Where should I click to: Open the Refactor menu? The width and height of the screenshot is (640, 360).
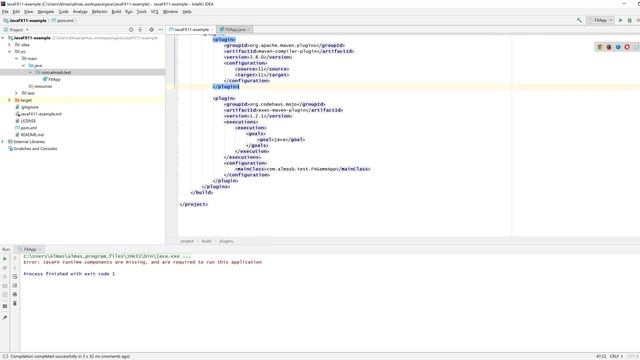(99, 12)
